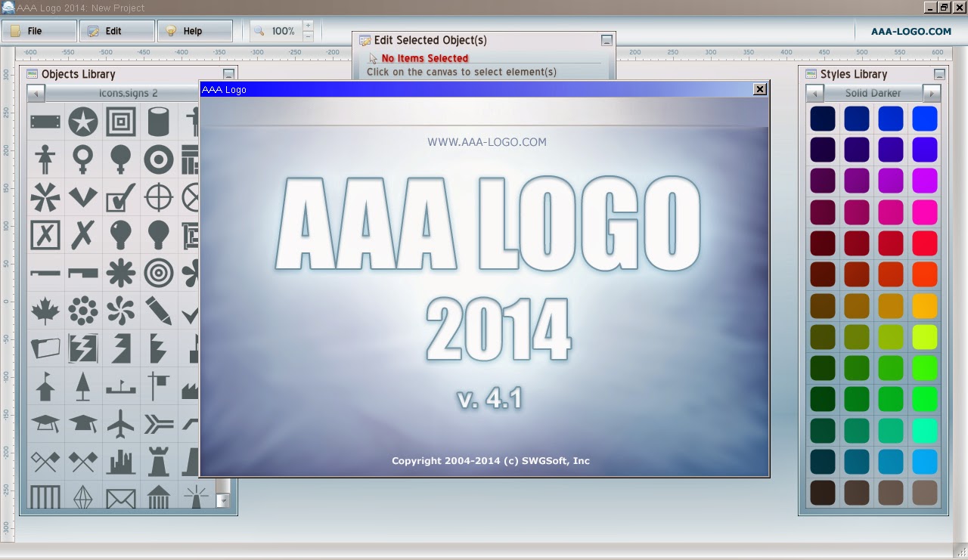Image resolution: width=968 pixels, height=560 pixels.
Task: Apply the bright magenta pink swatch
Action: [x=925, y=212]
